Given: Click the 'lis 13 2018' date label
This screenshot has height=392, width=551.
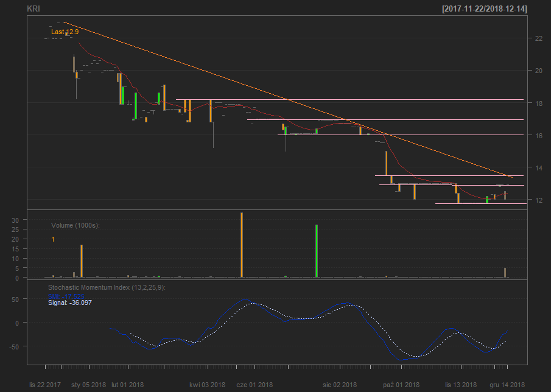Looking at the screenshot, I should coord(461,385).
